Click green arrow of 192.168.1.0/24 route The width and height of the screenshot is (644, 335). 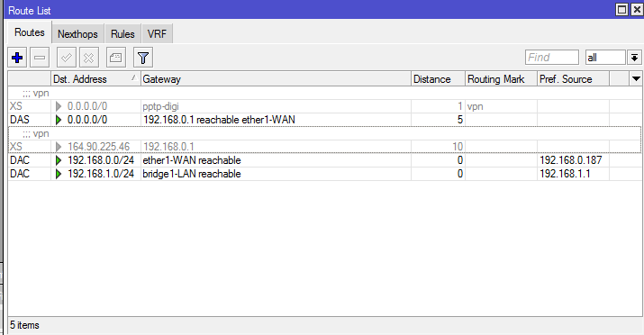point(59,174)
